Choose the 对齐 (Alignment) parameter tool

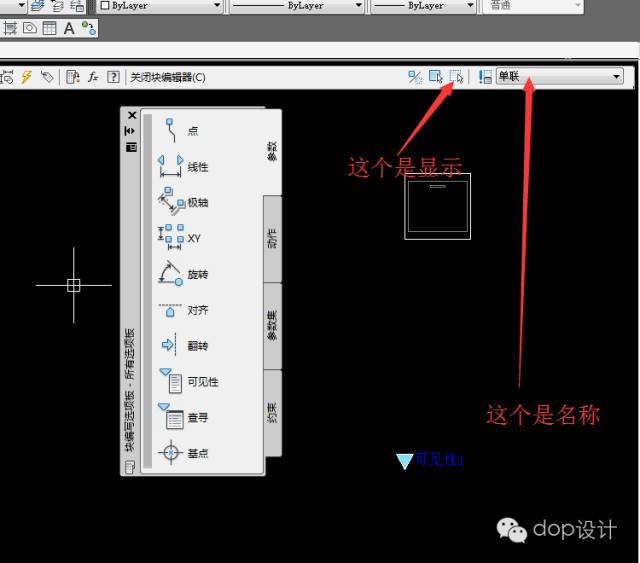pos(182,310)
